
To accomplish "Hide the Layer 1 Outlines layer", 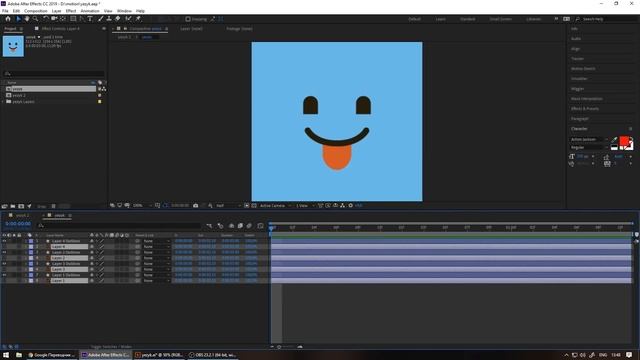I will point(4,275).
